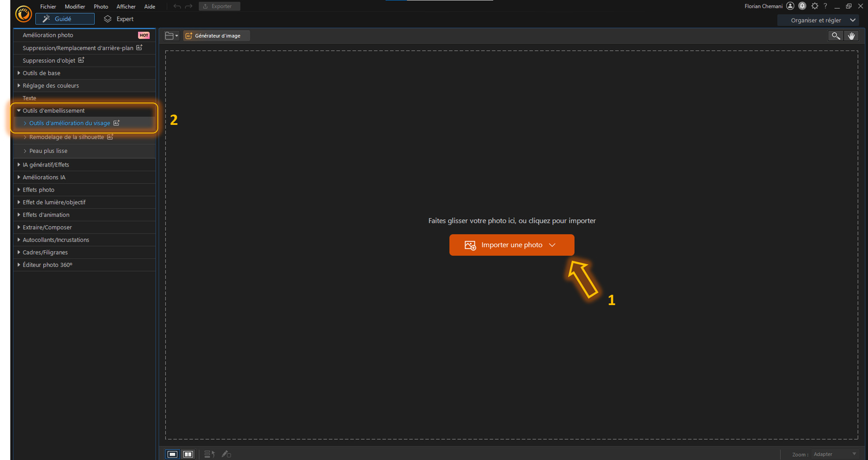
Task: Click the pencil edit icon at the bottom
Action: coord(226,454)
